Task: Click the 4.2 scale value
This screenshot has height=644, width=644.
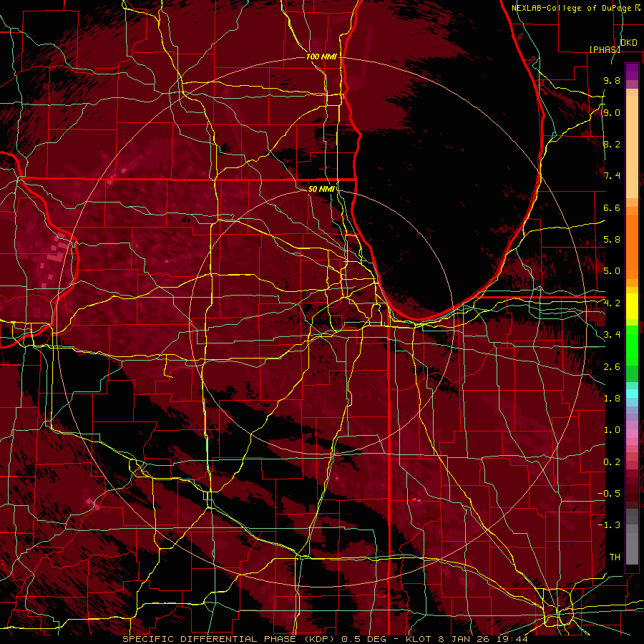Action: click(x=612, y=303)
